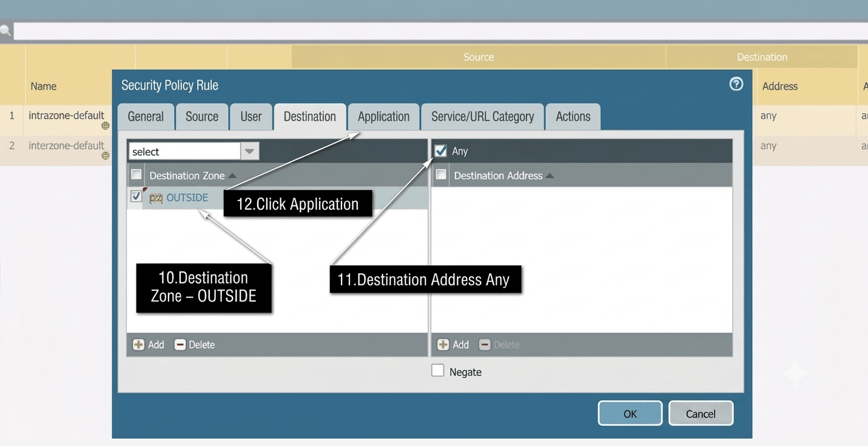The height and width of the screenshot is (446, 868).
Task: Switch to the User tab
Action: [251, 116]
